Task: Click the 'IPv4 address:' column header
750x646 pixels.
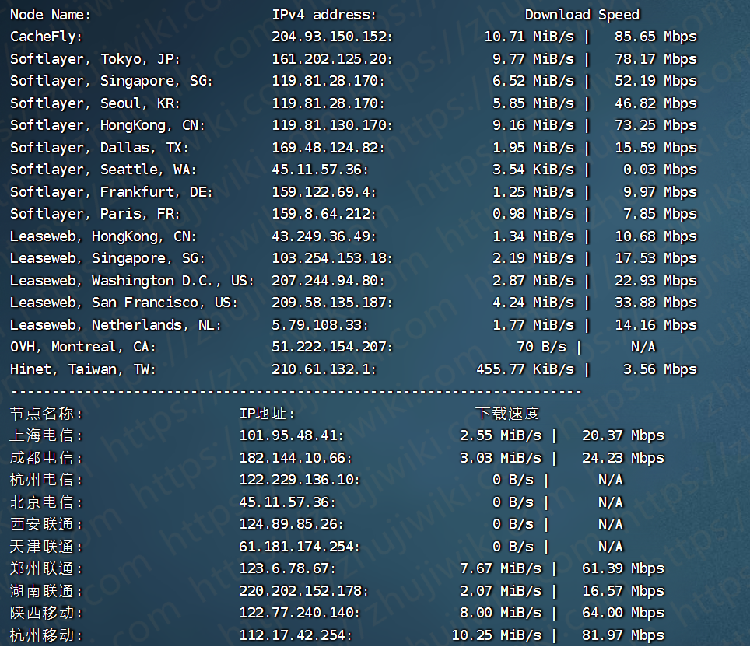Action: [x=324, y=15]
